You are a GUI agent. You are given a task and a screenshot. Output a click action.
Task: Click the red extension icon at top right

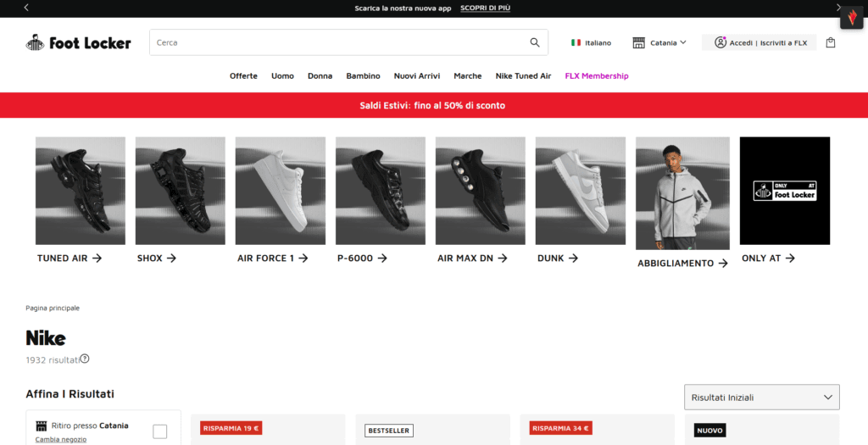[x=852, y=17]
